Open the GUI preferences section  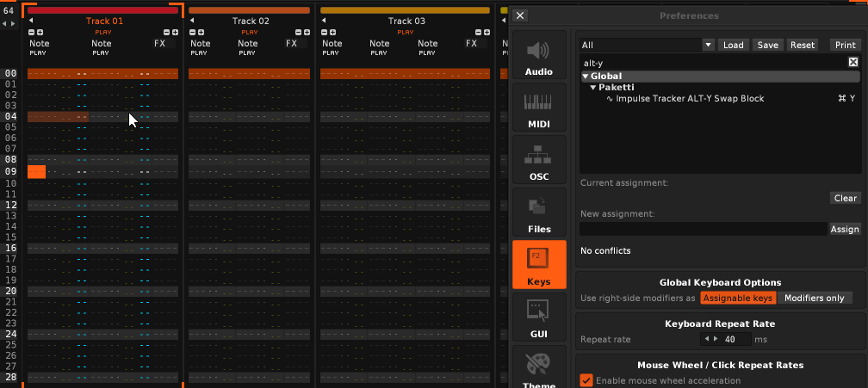(539, 317)
